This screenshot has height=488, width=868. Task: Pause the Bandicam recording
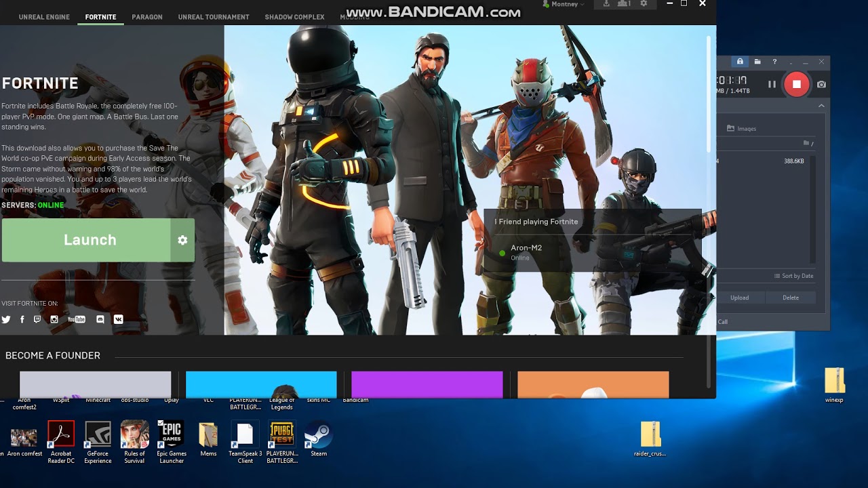[x=772, y=84]
